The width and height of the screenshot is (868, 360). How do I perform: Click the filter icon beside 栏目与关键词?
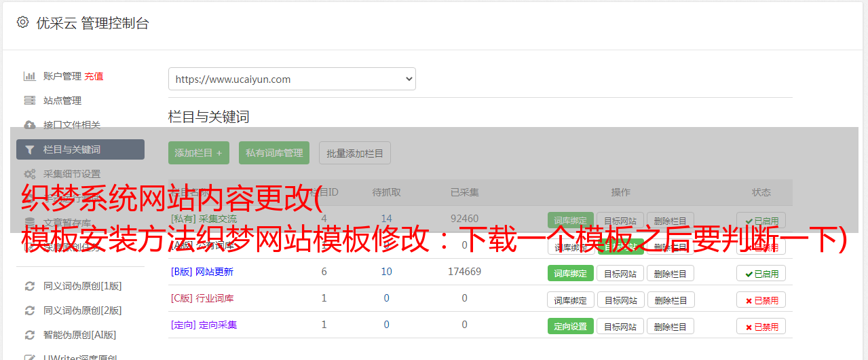click(29, 149)
